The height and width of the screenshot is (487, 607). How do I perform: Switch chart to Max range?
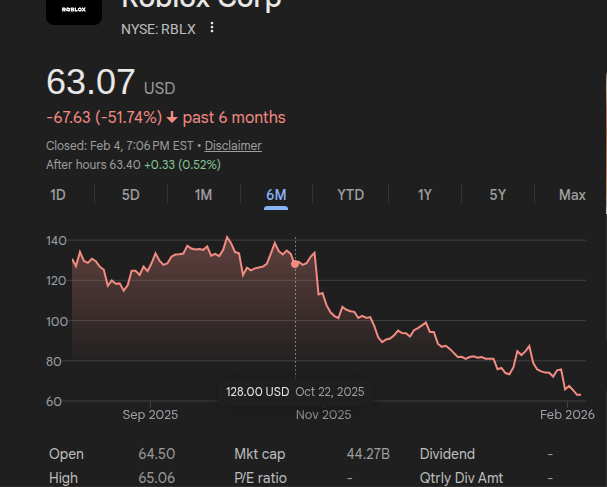[572, 195]
